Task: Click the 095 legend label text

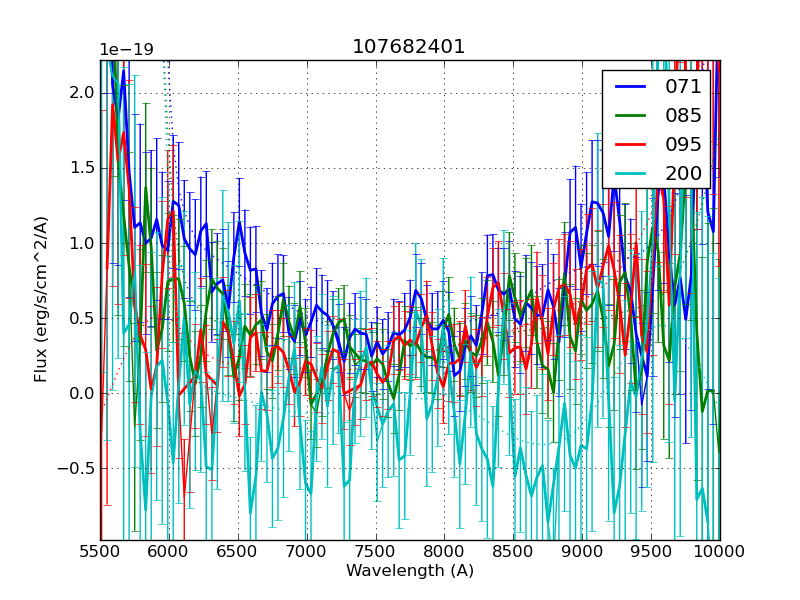Action: point(683,145)
